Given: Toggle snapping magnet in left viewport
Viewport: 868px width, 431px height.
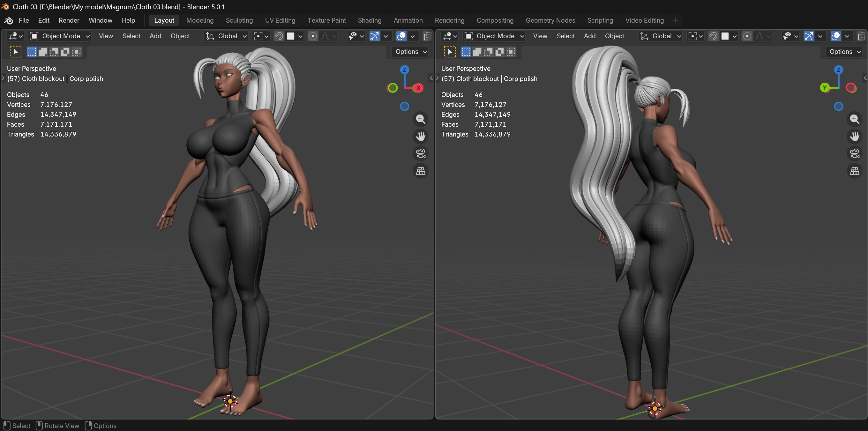Looking at the screenshot, I should point(279,36).
